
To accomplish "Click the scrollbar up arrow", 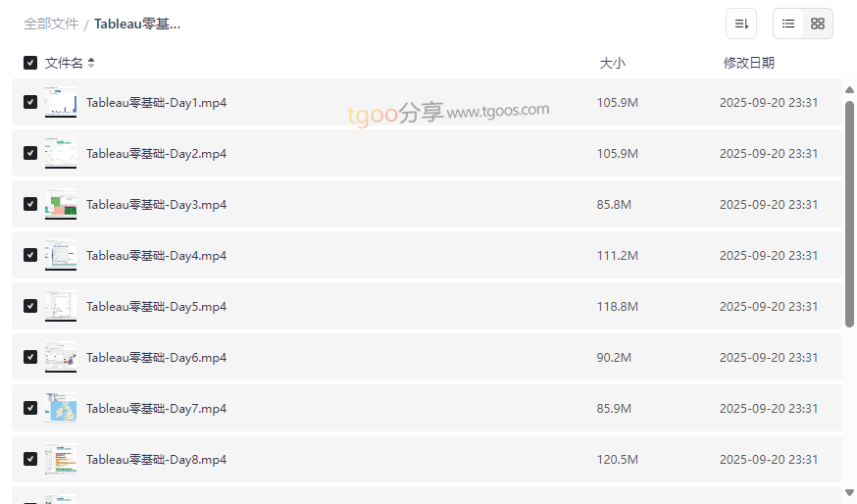I will (849, 91).
